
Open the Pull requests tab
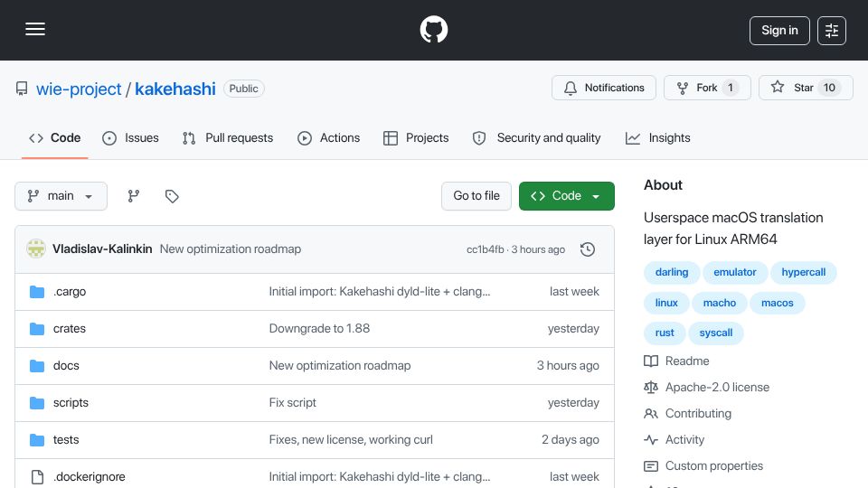228,137
